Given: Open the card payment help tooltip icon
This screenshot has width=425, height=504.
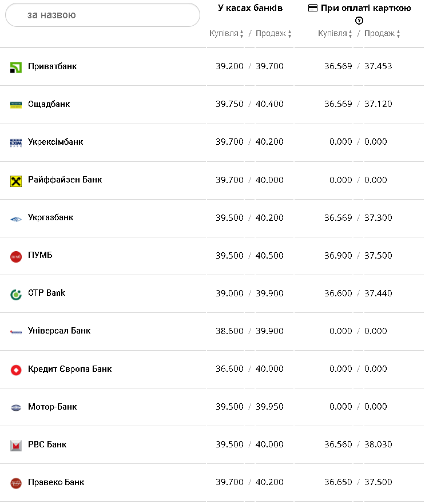Looking at the screenshot, I should [x=359, y=21].
